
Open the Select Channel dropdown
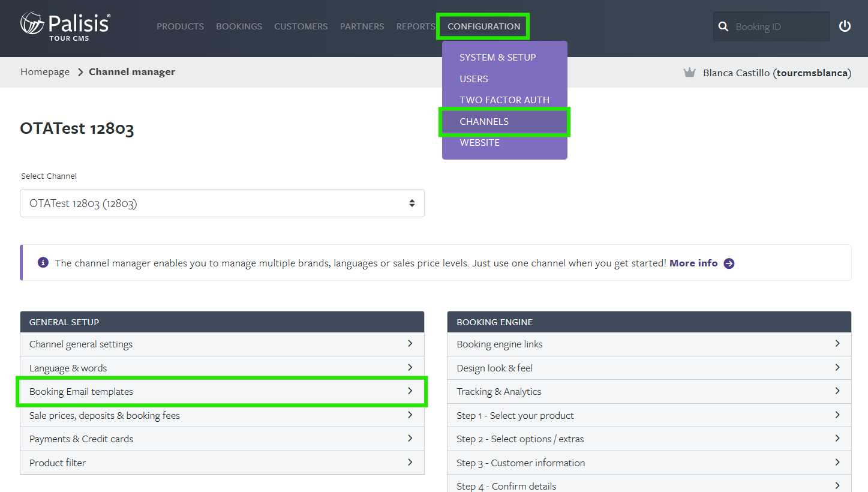point(222,203)
